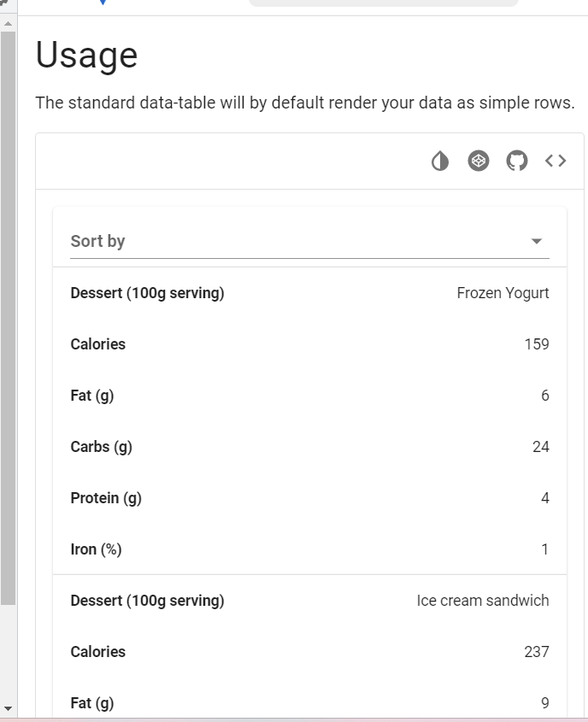Click the Protein (g) row label

106,498
